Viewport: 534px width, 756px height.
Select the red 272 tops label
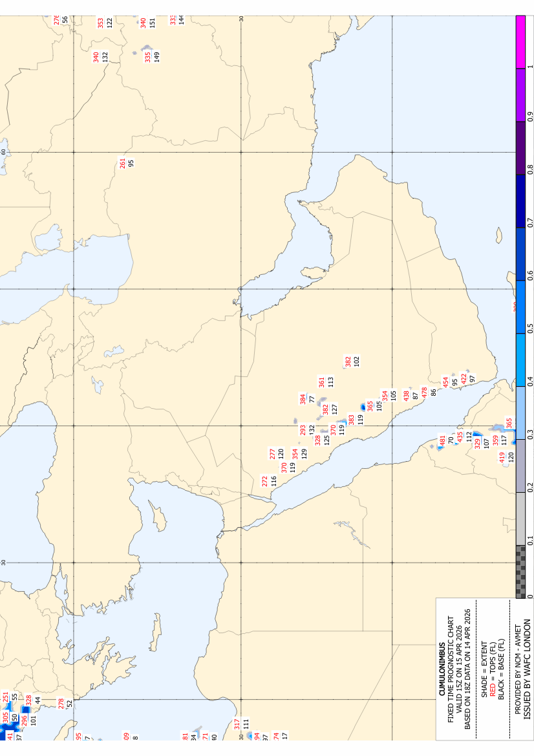[x=264, y=481]
